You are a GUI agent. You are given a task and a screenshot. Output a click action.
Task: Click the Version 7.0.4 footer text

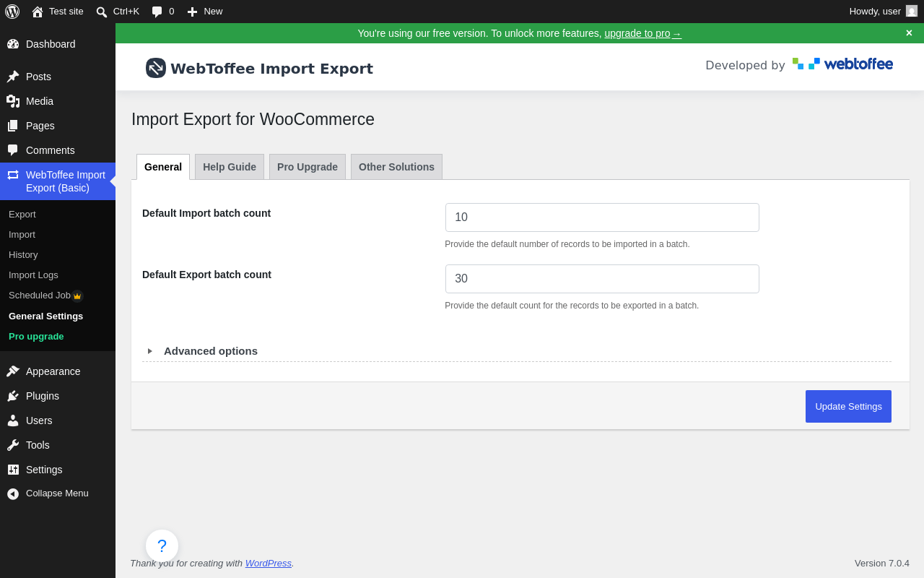point(882,563)
